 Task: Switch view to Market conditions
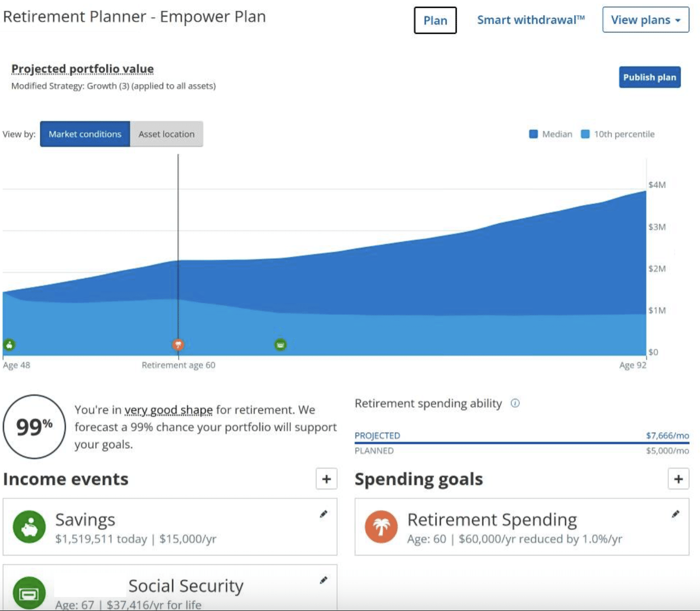tap(85, 134)
